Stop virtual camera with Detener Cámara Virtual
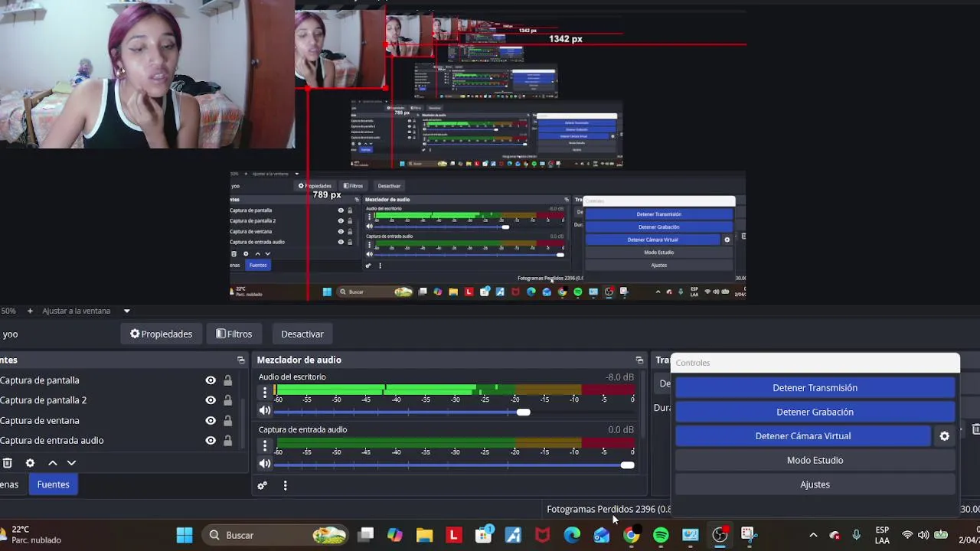Viewport: 980px width, 551px height. [x=802, y=436]
